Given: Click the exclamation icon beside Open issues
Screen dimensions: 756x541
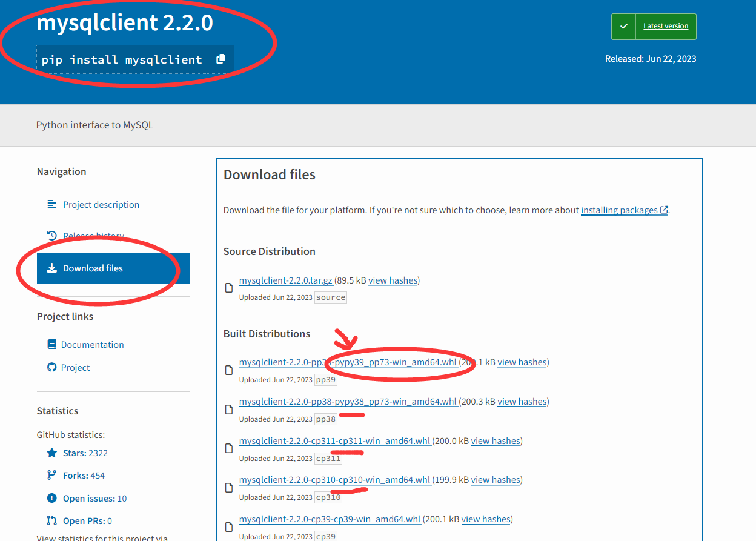Looking at the screenshot, I should (x=51, y=498).
